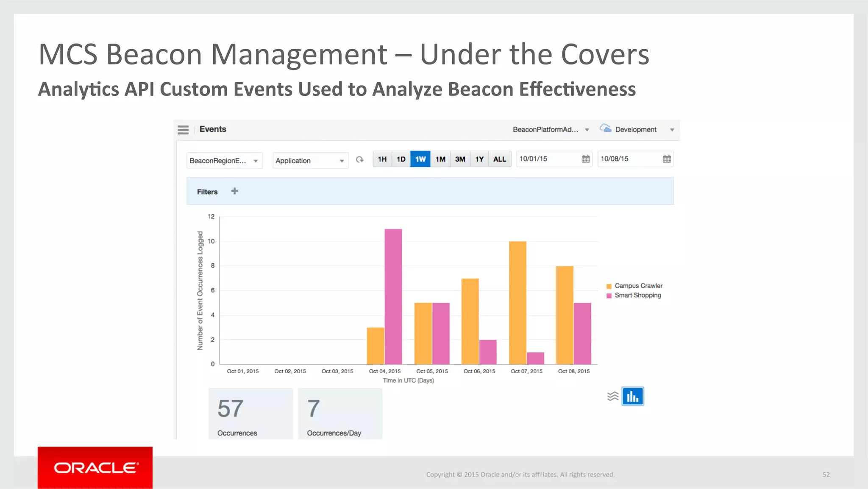Image resolution: width=868 pixels, height=489 pixels.
Task: Click the Smart Shopping Oct 06 bar
Action: 488,352
